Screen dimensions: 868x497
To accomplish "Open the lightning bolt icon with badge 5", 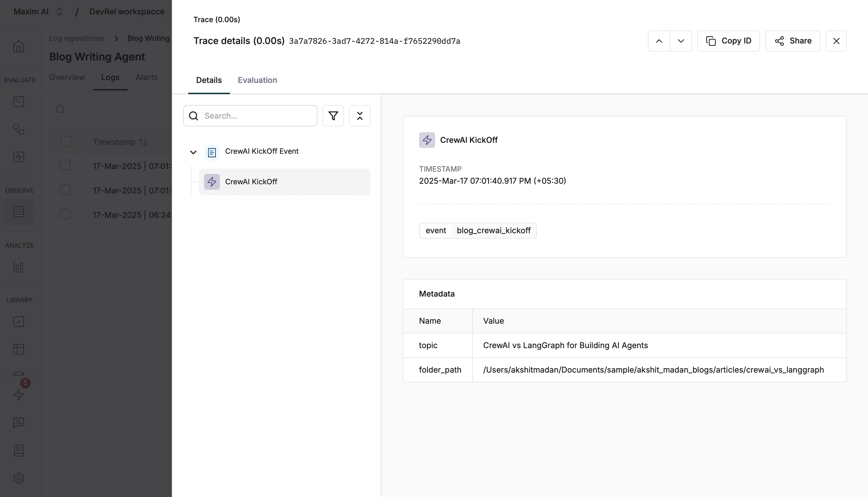I will [x=19, y=395].
